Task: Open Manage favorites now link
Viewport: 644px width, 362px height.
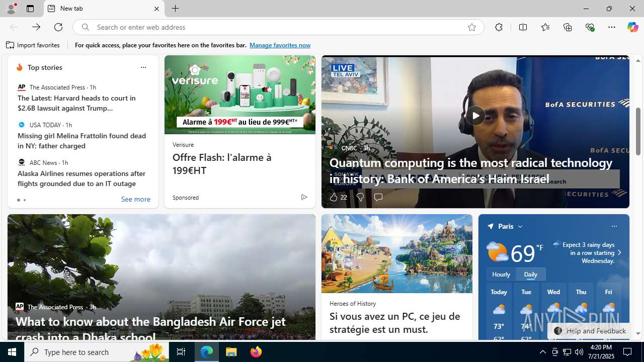Action: 280,45
